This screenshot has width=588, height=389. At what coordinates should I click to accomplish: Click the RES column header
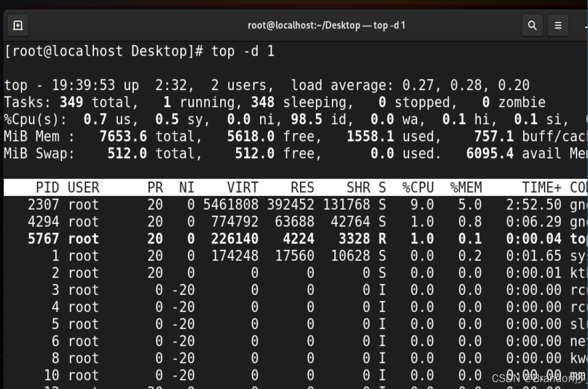[302, 187]
